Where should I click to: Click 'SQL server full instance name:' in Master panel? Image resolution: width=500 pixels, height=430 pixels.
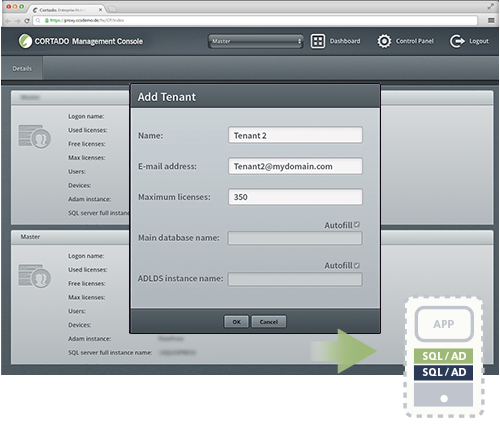[x=110, y=352]
